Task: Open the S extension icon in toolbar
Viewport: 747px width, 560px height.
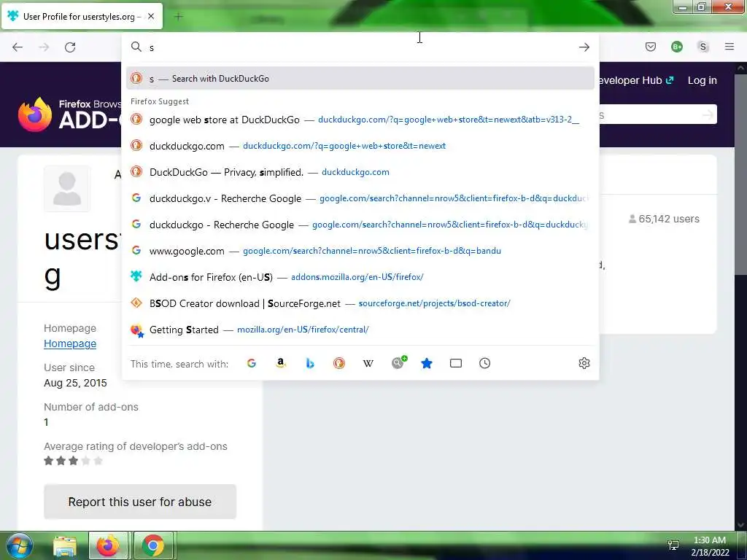Action: (703, 47)
